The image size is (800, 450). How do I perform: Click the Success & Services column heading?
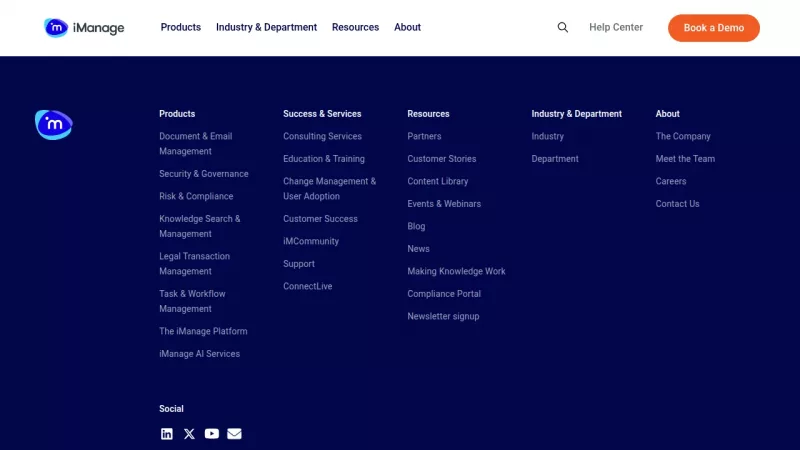coord(322,114)
